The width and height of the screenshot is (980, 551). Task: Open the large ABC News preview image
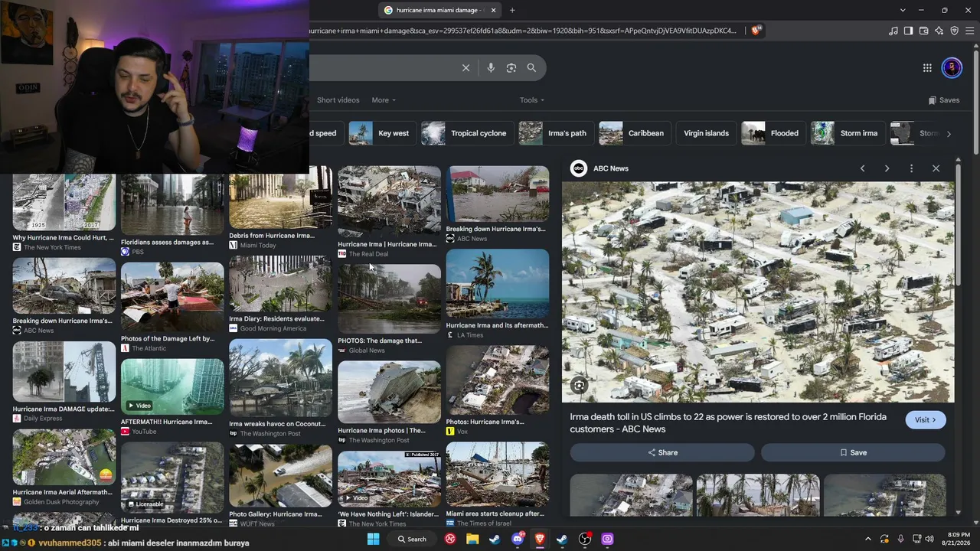758,292
